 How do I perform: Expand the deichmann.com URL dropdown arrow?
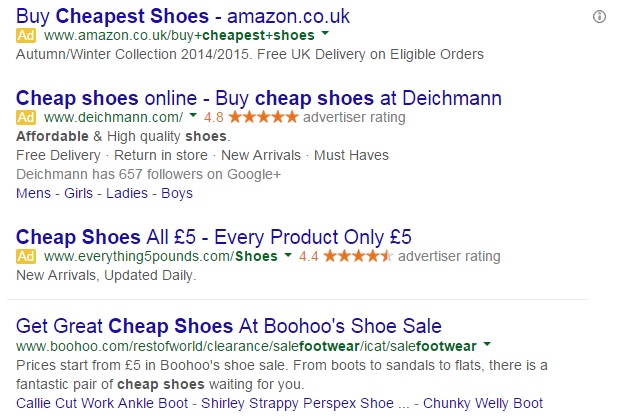tap(191, 117)
